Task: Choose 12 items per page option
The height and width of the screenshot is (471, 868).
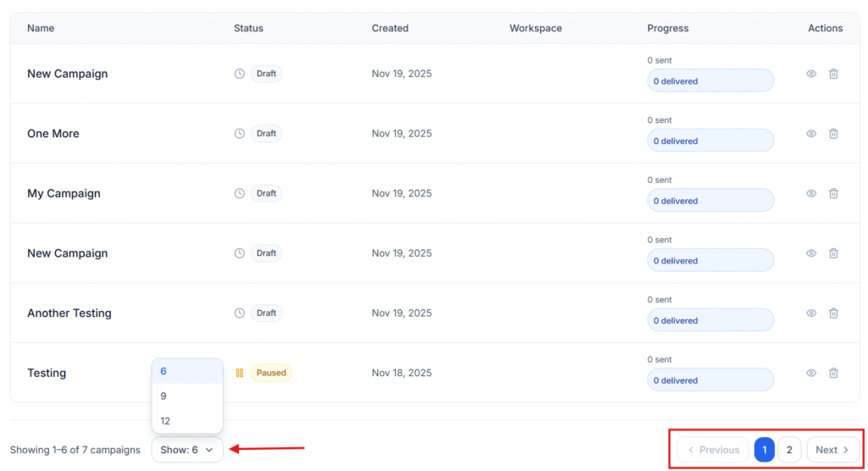Action: (165, 421)
